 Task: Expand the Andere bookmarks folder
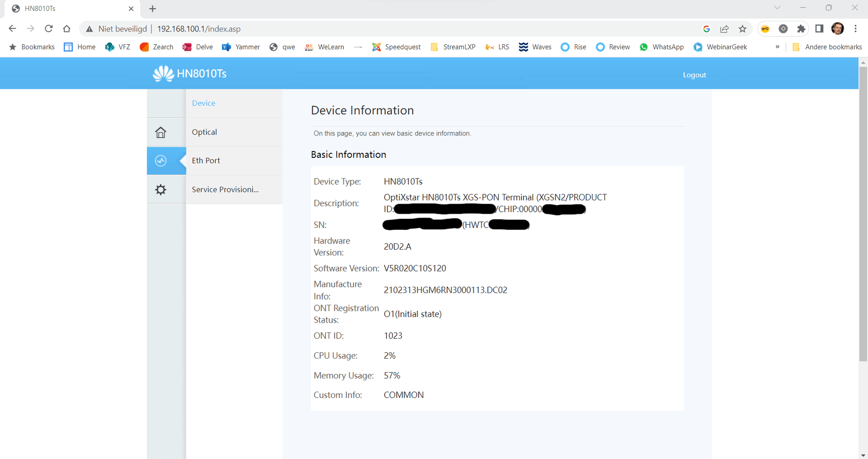(827, 47)
